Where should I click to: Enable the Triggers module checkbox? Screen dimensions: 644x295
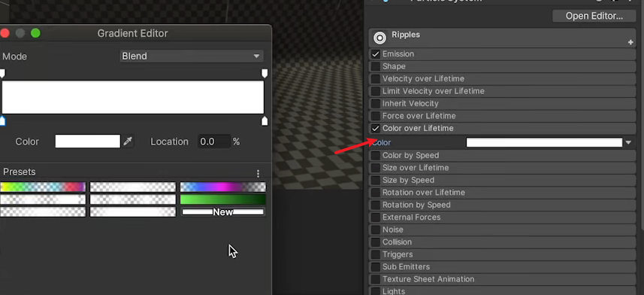pos(376,254)
